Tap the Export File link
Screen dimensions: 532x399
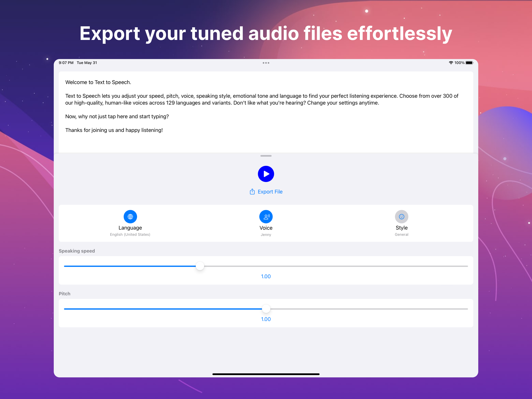(x=270, y=192)
